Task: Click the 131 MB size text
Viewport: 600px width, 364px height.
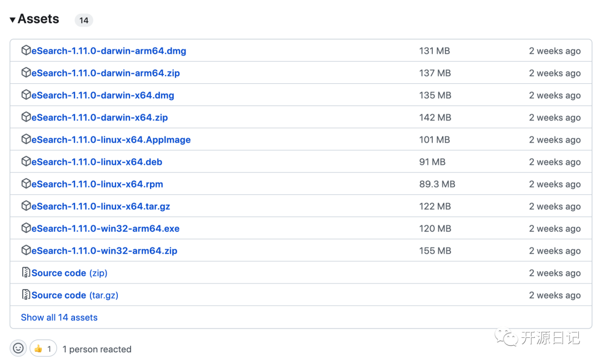Action: (x=434, y=51)
